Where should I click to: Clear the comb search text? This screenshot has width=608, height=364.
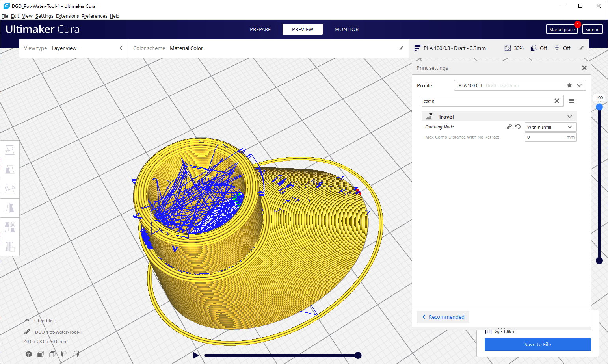tap(557, 101)
